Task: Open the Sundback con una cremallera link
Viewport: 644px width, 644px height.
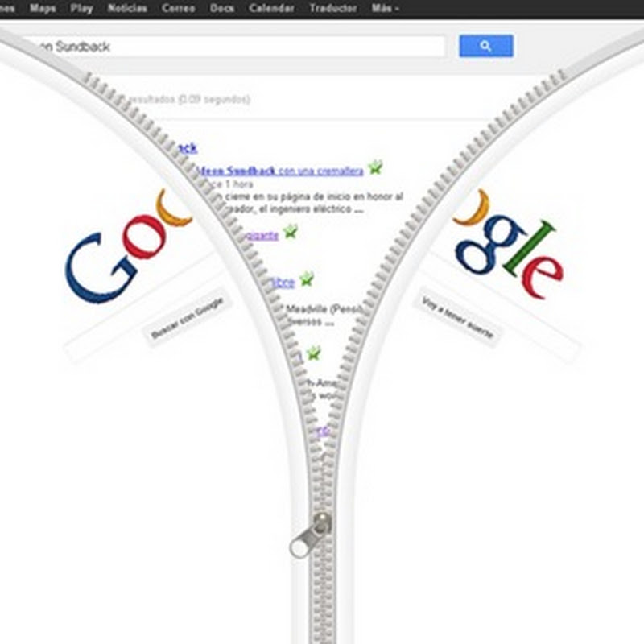Action: pyautogui.click(x=281, y=171)
